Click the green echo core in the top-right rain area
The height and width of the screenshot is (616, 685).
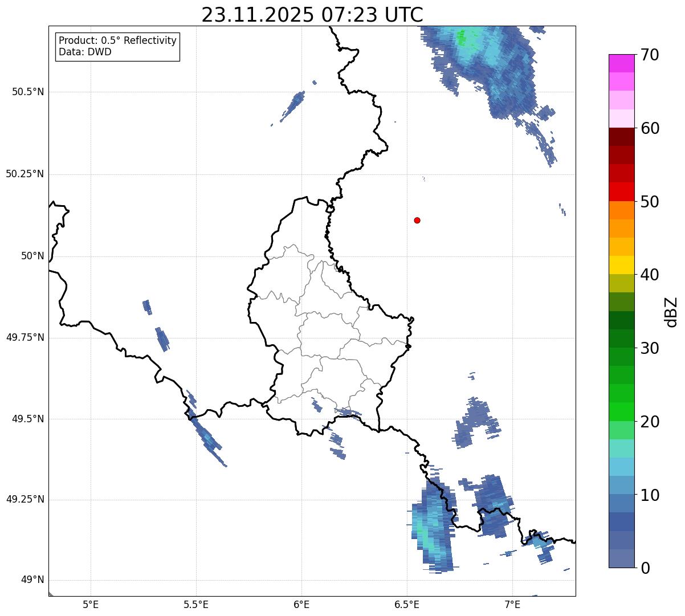click(463, 38)
